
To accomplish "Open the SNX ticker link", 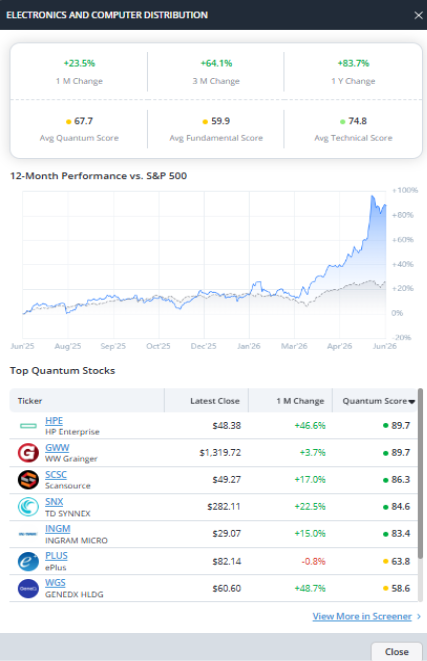I will [x=54, y=502].
